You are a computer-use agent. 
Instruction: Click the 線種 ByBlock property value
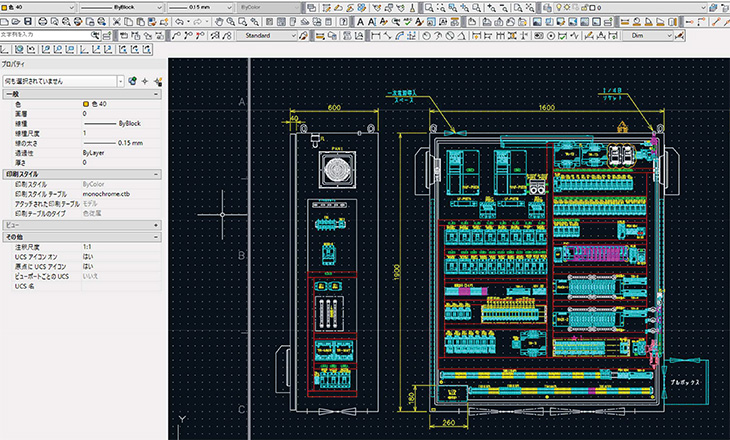click(112, 123)
